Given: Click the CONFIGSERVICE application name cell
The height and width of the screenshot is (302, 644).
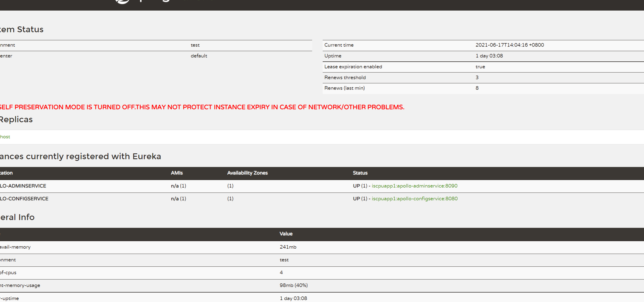Looking at the screenshot, I should (x=24, y=199).
